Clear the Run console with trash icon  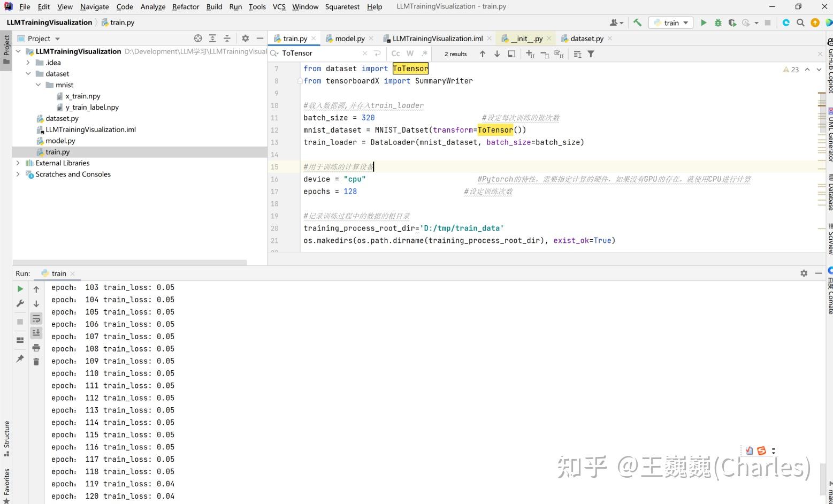point(36,361)
